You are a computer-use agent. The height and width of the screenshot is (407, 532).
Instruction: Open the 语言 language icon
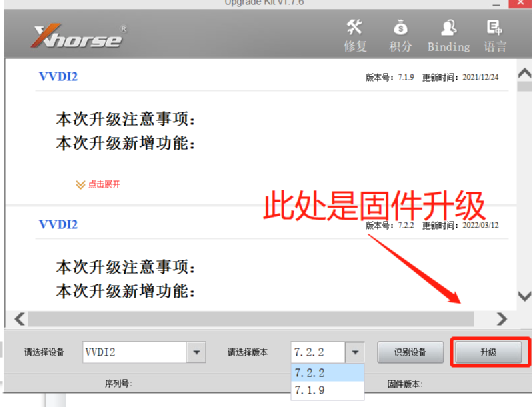point(494,28)
